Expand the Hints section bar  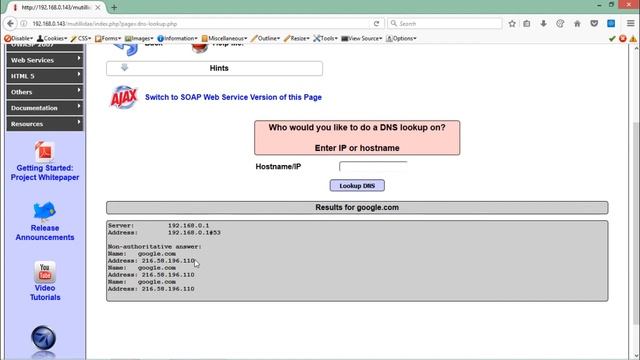click(214, 68)
